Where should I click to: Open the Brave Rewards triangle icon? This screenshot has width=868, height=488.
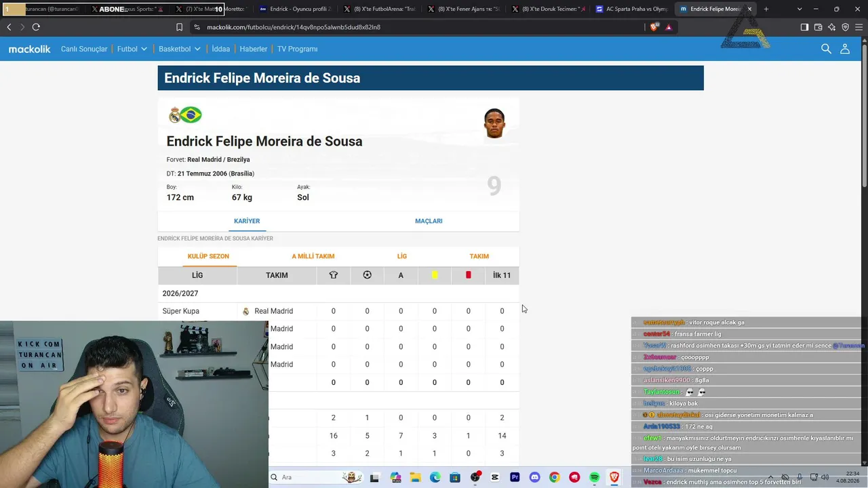pos(669,27)
